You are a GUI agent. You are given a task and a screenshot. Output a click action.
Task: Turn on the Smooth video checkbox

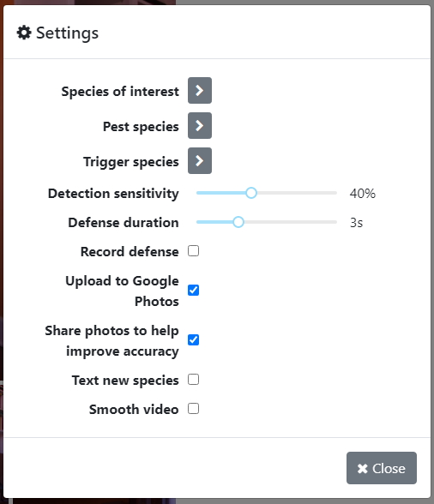click(x=193, y=409)
